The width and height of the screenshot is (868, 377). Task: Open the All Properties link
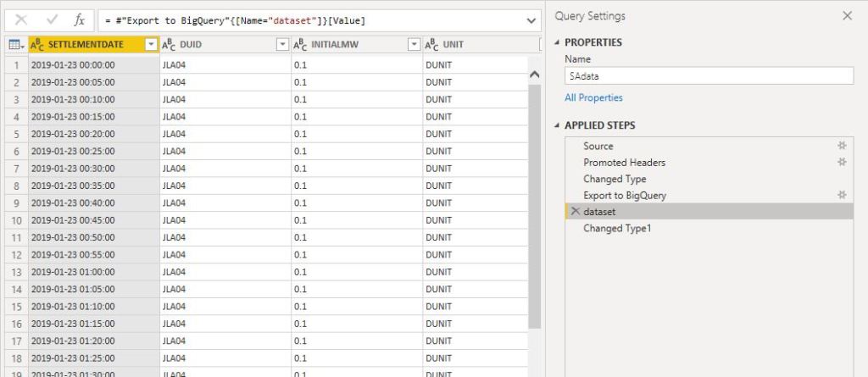click(x=593, y=97)
